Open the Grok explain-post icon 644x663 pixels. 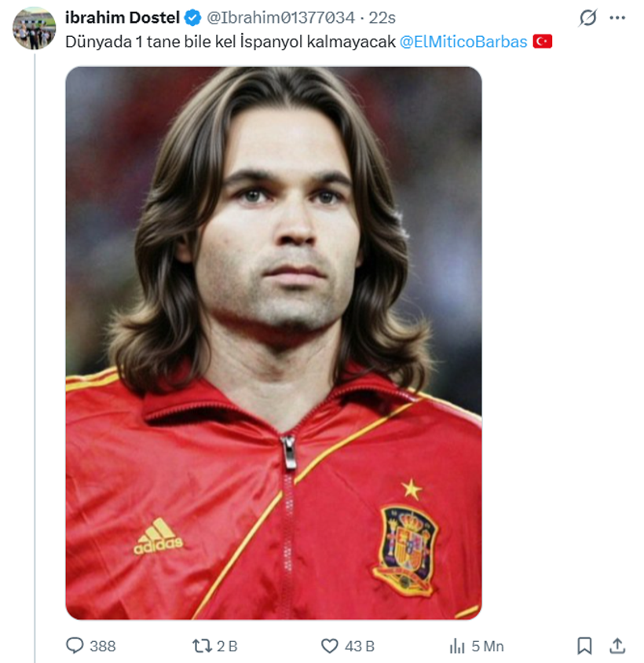(587, 18)
